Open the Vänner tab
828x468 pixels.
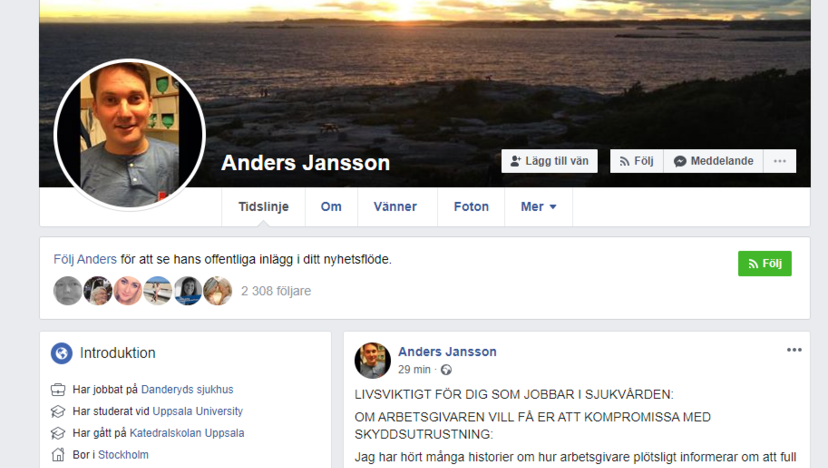(x=395, y=207)
